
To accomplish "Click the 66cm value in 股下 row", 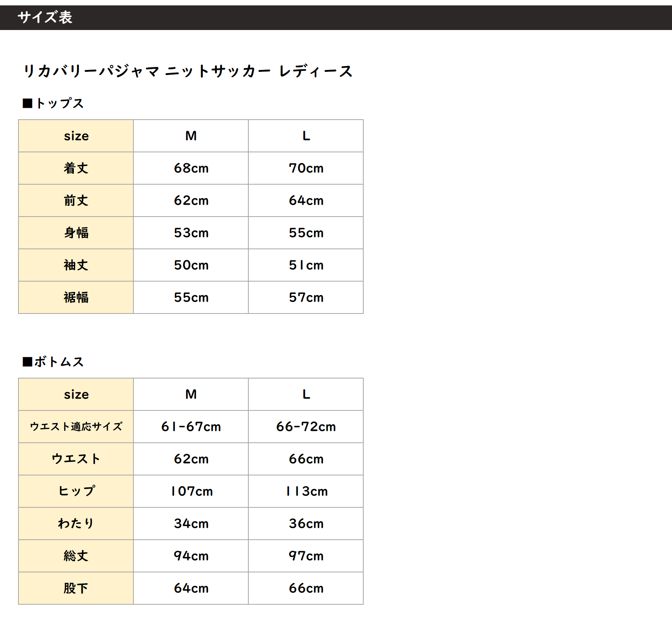I will click(306, 588).
